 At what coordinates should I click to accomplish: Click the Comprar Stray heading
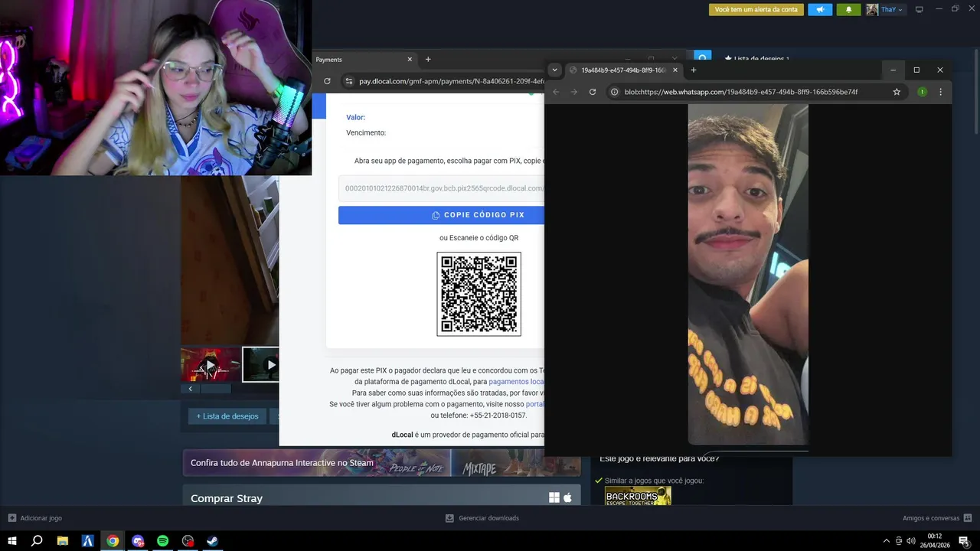(x=227, y=498)
